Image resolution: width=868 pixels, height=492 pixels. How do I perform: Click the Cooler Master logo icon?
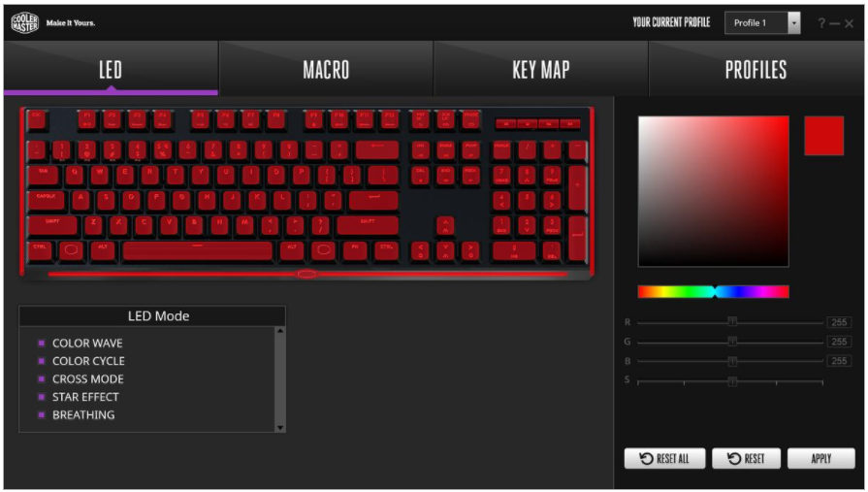pyautogui.click(x=25, y=22)
